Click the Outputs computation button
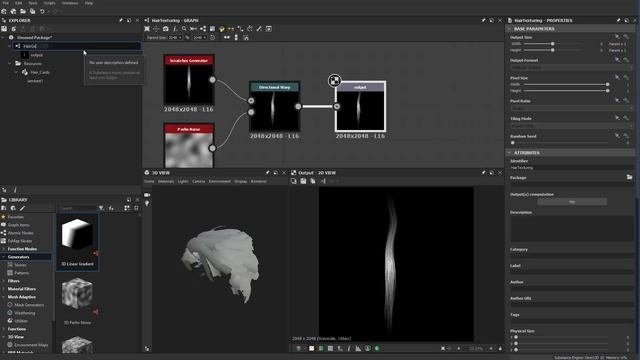The height and width of the screenshot is (360, 640). (x=572, y=202)
